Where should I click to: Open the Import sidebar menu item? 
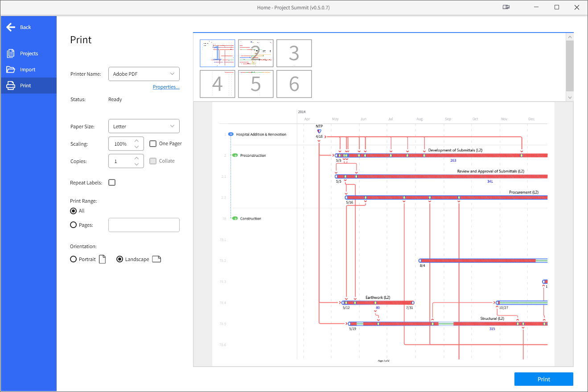[28, 69]
